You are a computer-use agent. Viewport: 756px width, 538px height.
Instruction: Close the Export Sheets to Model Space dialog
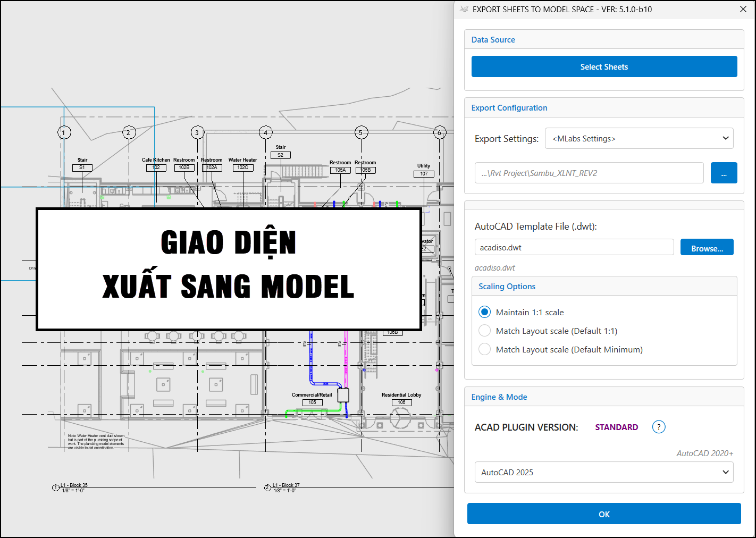pyautogui.click(x=743, y=10)
